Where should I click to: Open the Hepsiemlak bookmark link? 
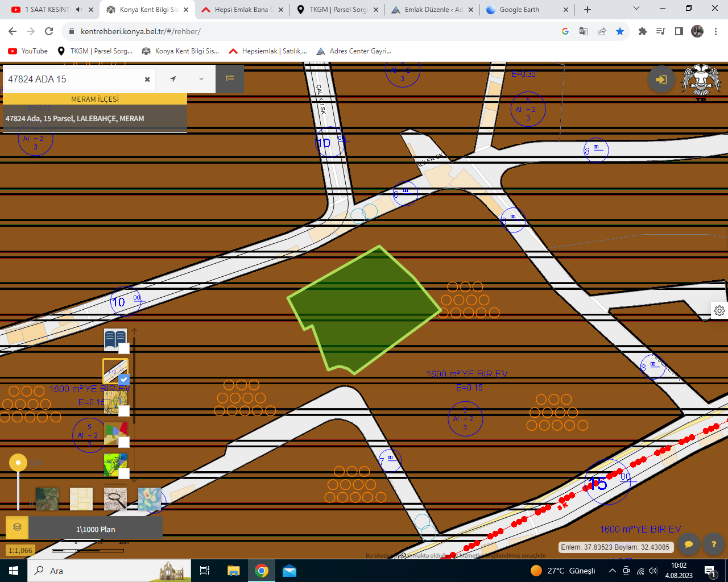(268, 51)
